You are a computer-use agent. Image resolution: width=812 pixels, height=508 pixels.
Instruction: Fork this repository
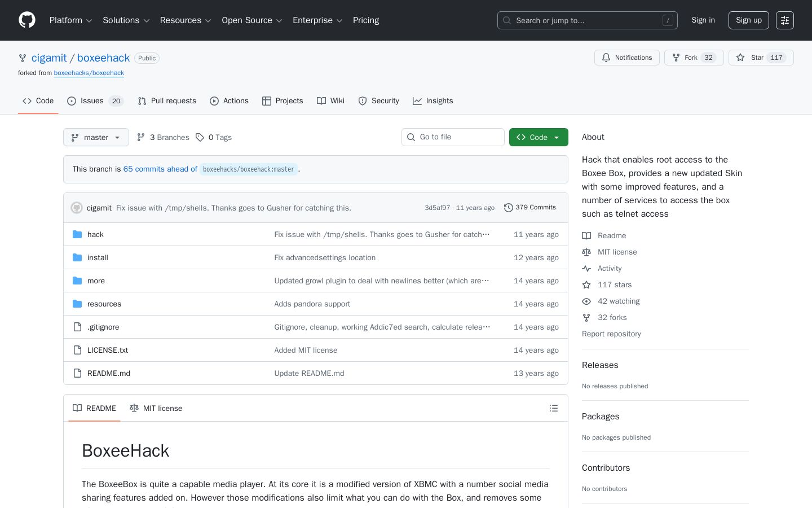(694, 58)
